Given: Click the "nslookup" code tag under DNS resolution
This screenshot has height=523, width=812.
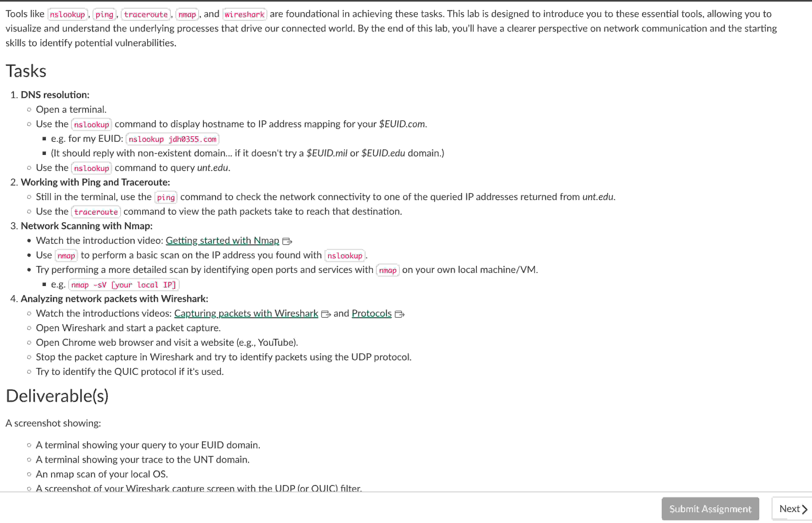Looking at the screenshot, I should click(91, 124).
